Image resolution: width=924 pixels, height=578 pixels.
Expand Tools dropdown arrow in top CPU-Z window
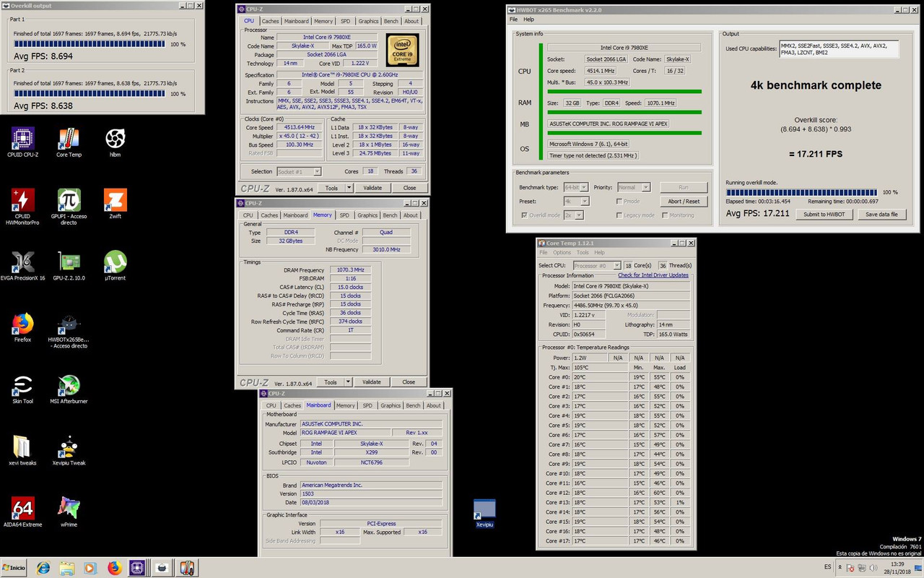pos(349,188)
